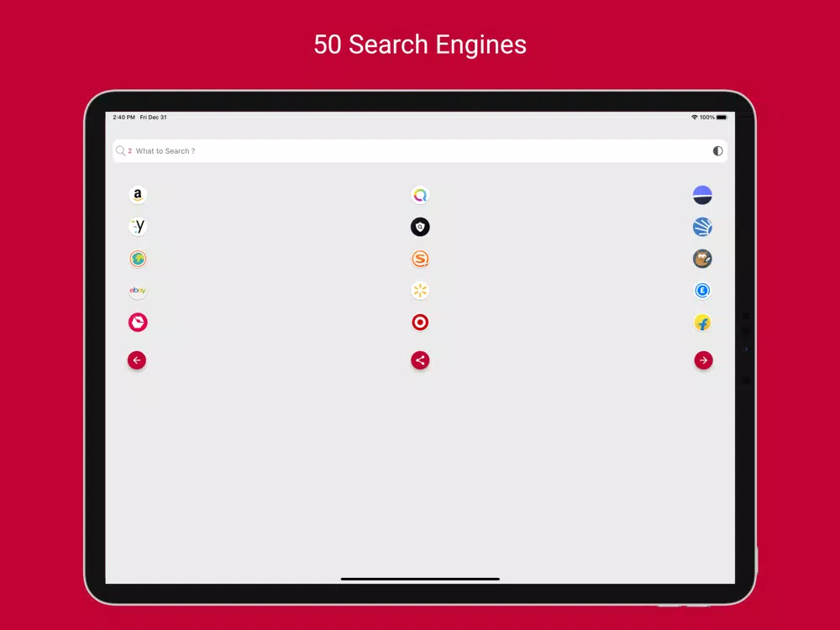Image resolution: width=840 pixels, height=630 pixels.
Task: Open the Amazon search engine icon
Action: click(138, 195)
